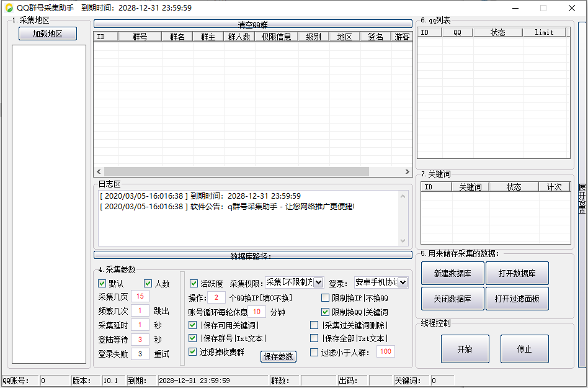Screen dimensions: 588x388
Task: Minimize the QQ群号采集助手 window
Action: tap(515, 8)
